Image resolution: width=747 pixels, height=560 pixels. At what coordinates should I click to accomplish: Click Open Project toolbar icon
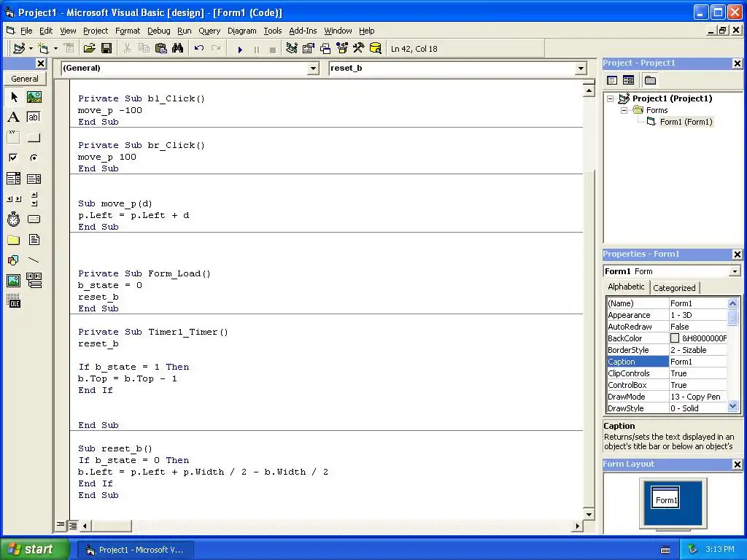[90, 49]
